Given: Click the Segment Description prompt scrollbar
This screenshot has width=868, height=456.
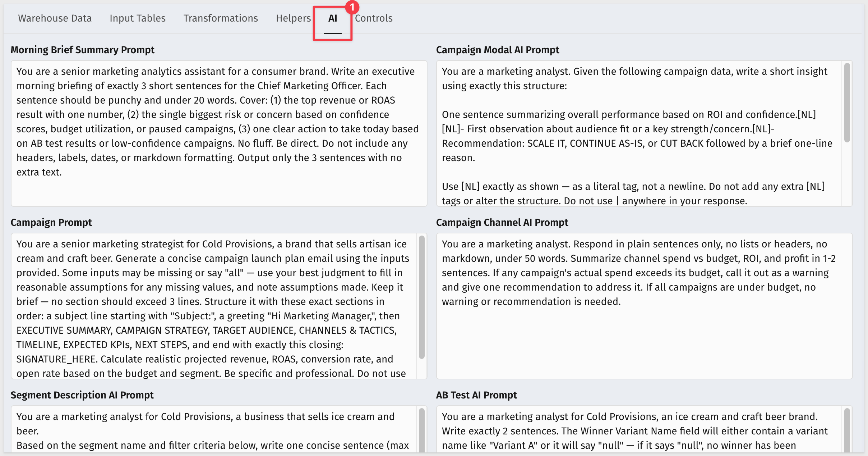Looking at the screenshot, I should click(x=421, y=430).
